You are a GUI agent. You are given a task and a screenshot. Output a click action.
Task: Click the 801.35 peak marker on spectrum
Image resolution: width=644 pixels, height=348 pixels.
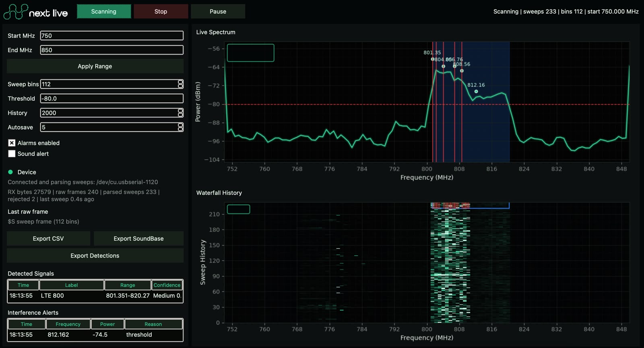[x=433, y=59]
